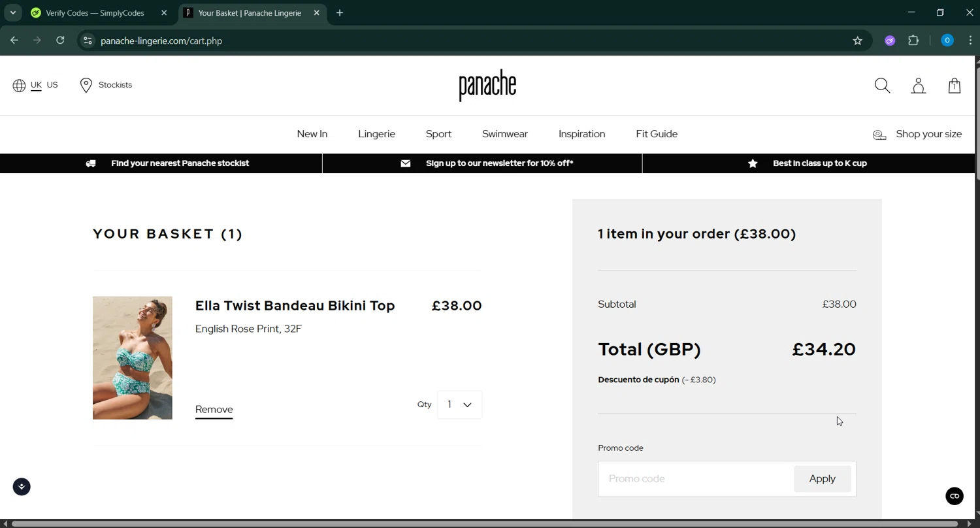The image size is (980, 528).
Task: Apply the promo code
Action: point(822,479)
